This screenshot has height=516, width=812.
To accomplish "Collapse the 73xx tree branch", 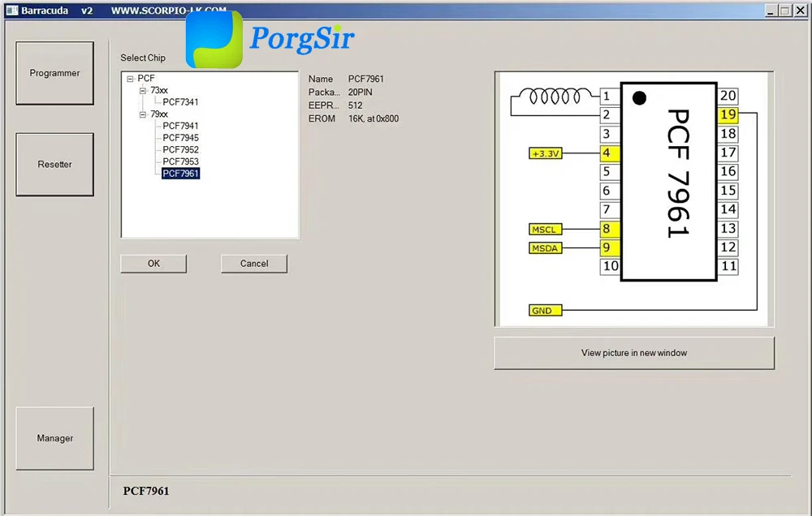I will pos(142,91).
